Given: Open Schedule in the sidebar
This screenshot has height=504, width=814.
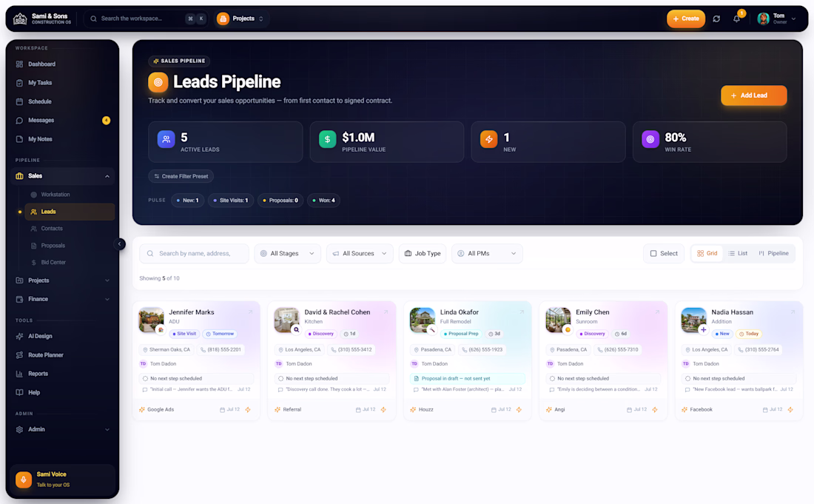Looking at the screenshot, I should [x=62, y=101].
